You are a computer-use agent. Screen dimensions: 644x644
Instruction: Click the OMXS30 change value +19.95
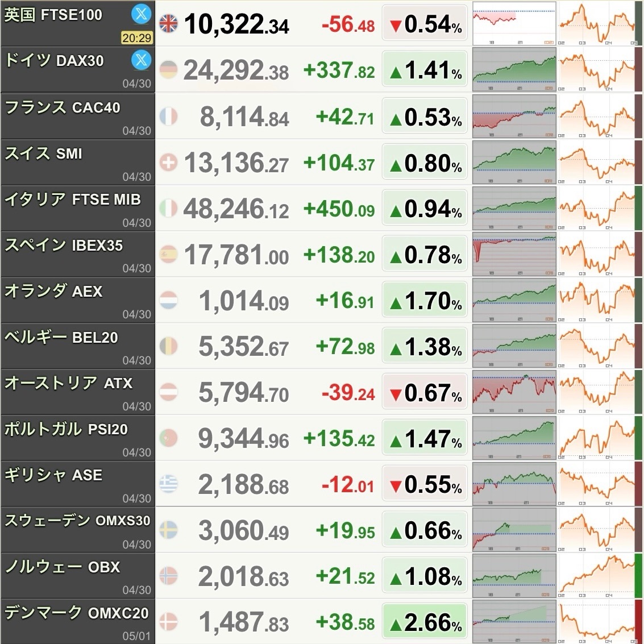tap(346, 531)
